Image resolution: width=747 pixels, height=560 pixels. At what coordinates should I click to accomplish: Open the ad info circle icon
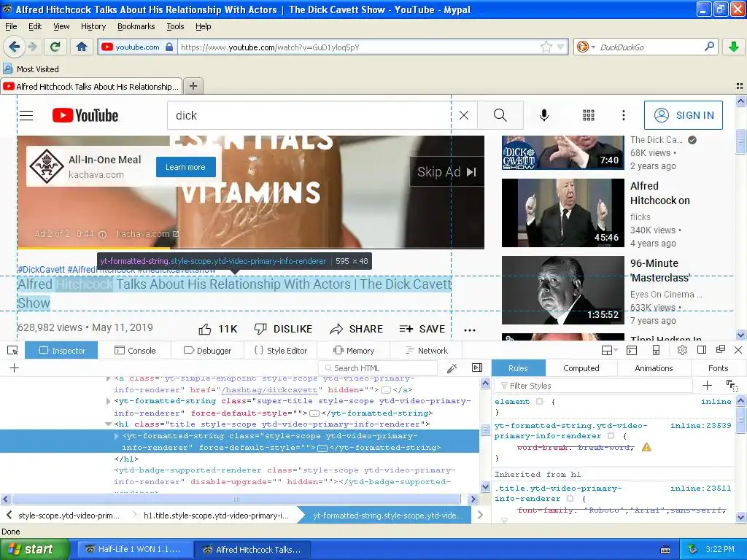102,234
